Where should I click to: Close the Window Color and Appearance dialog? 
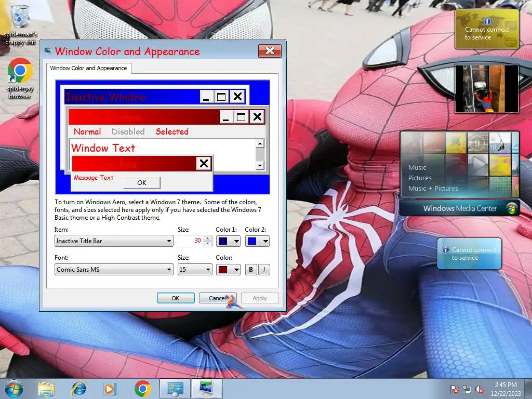tap(270, 51)
